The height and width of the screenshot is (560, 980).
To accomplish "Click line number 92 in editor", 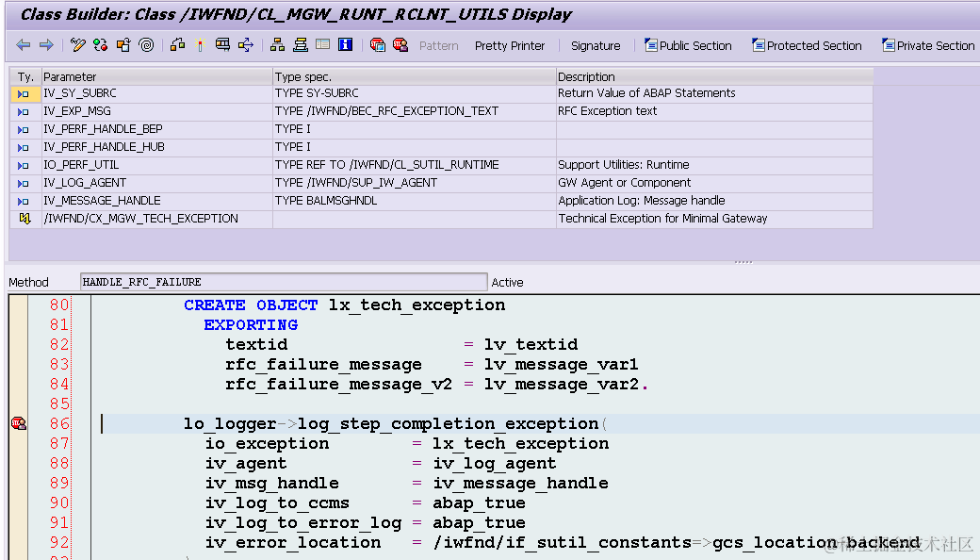I will tap(59, 542).
